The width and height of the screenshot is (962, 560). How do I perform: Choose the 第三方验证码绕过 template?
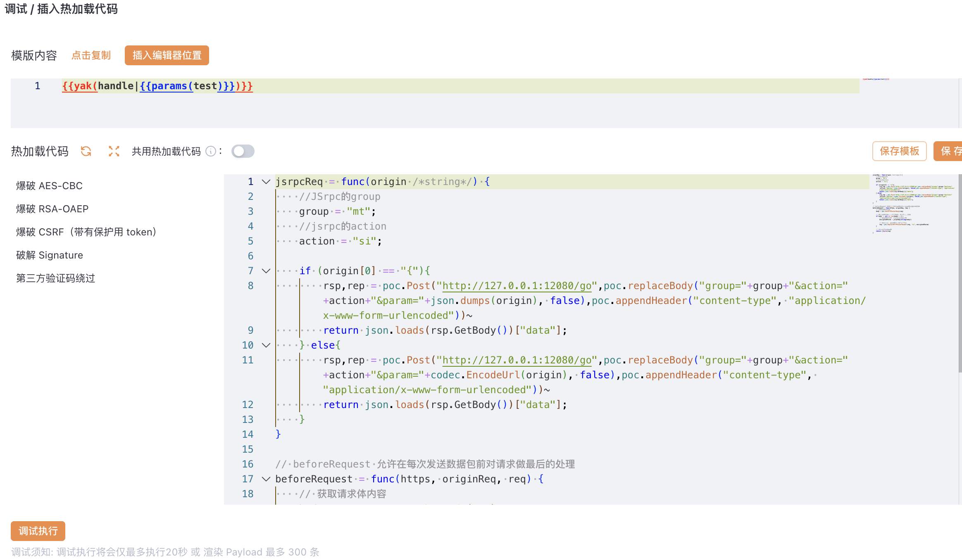tap(55, 278)
